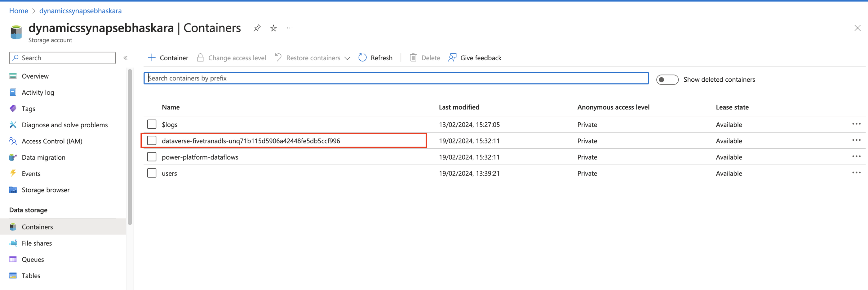Collapse the left navigation menu

(x=125, y=58)
